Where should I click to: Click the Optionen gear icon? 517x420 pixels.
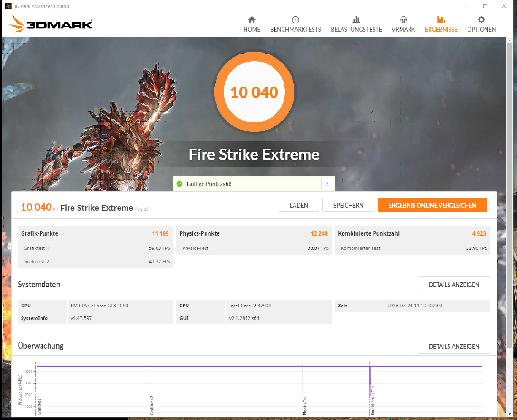point(482,20)
